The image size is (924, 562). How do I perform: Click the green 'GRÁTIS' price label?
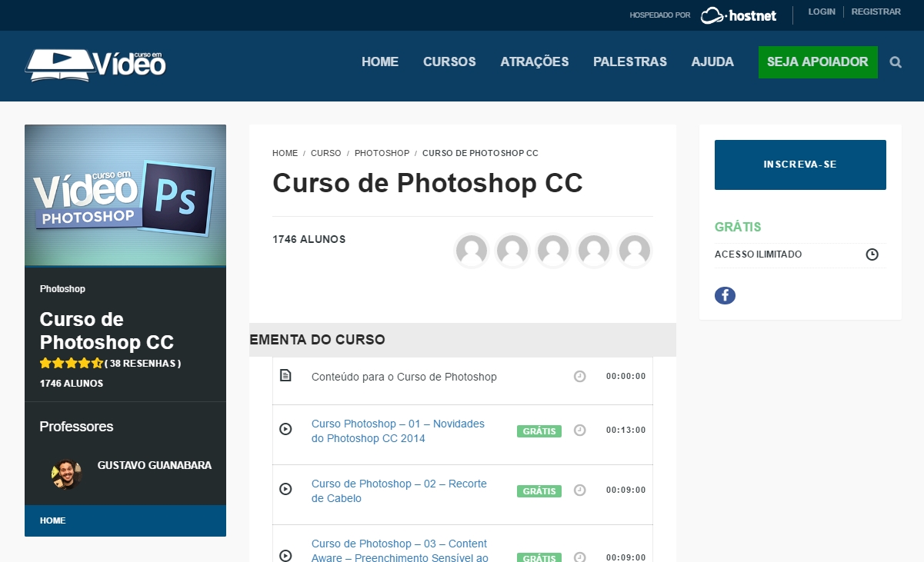(x=738, y=228)
